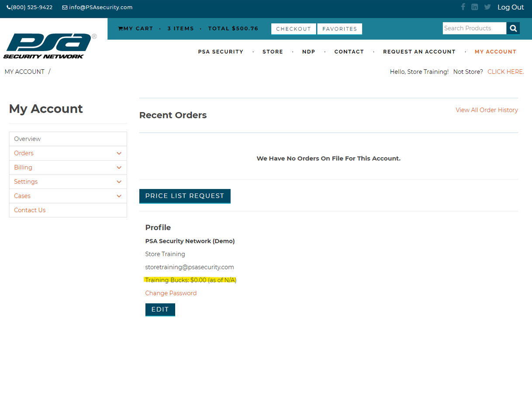Log out of the account
The height and width of the screenshot is (415, 532).
coord(511,7)
